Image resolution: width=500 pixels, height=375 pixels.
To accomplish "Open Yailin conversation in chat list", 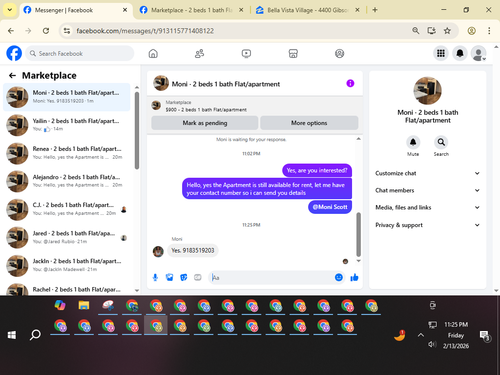I will pos(67,125).
